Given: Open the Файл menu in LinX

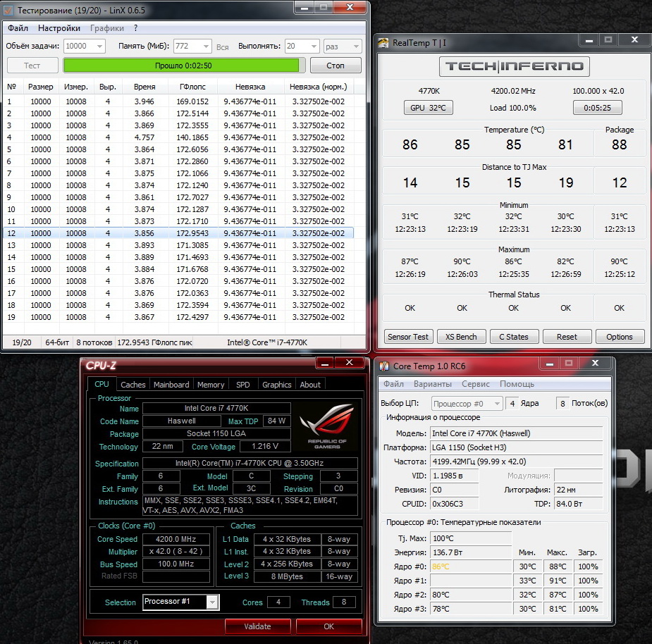Looking at the screenshot, I should (x=18, y=28).
